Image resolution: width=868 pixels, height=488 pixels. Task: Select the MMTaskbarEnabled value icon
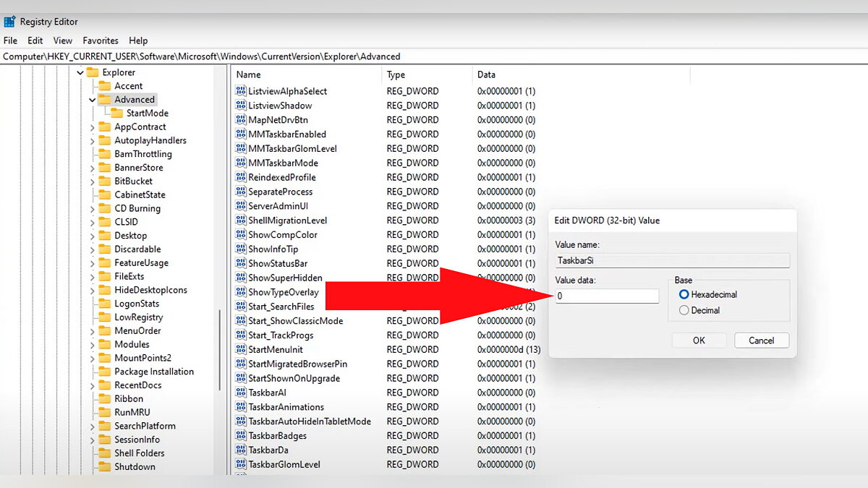point(242,134)
